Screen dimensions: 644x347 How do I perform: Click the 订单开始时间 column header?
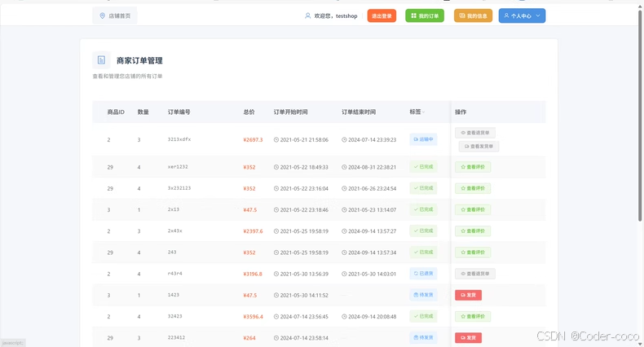pyautogui.click(x=290, y=112)
